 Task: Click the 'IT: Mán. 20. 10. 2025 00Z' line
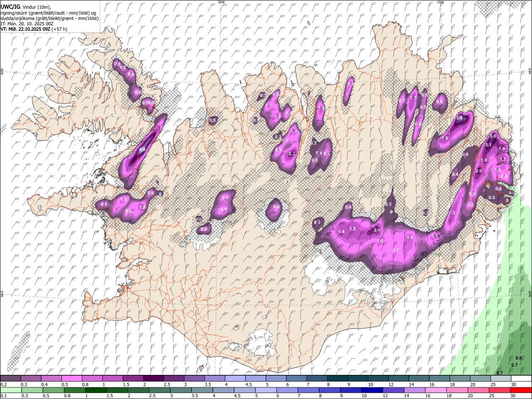[27, 24]
